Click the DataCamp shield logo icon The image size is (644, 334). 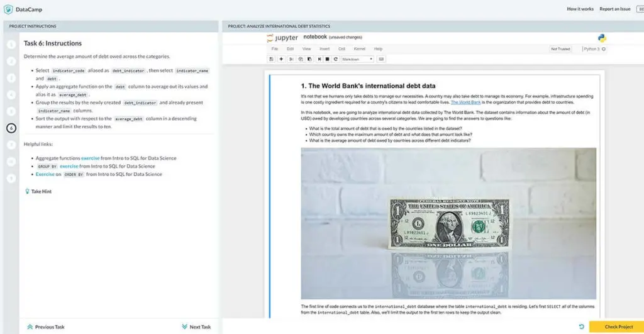8,9
